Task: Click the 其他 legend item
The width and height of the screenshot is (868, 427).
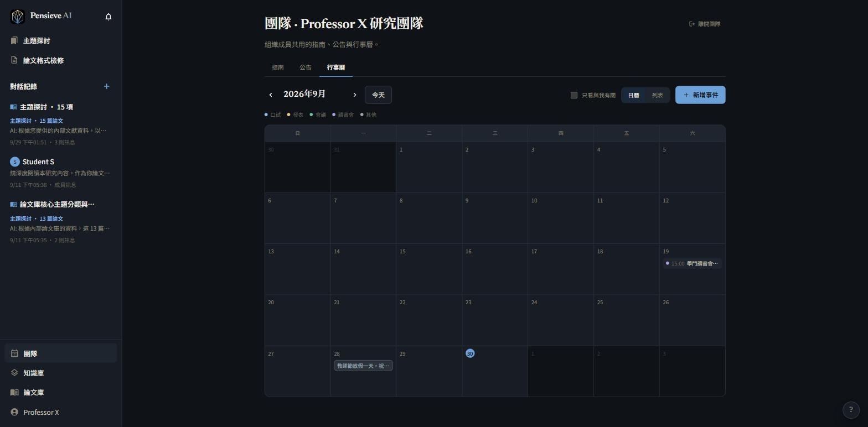Action: coord(369,114)
